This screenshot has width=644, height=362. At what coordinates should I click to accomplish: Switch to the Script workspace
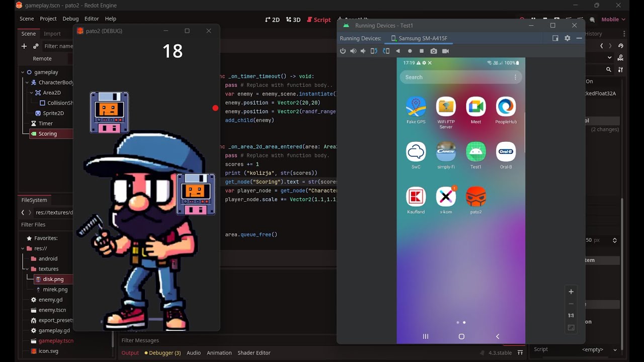(318, 20)
